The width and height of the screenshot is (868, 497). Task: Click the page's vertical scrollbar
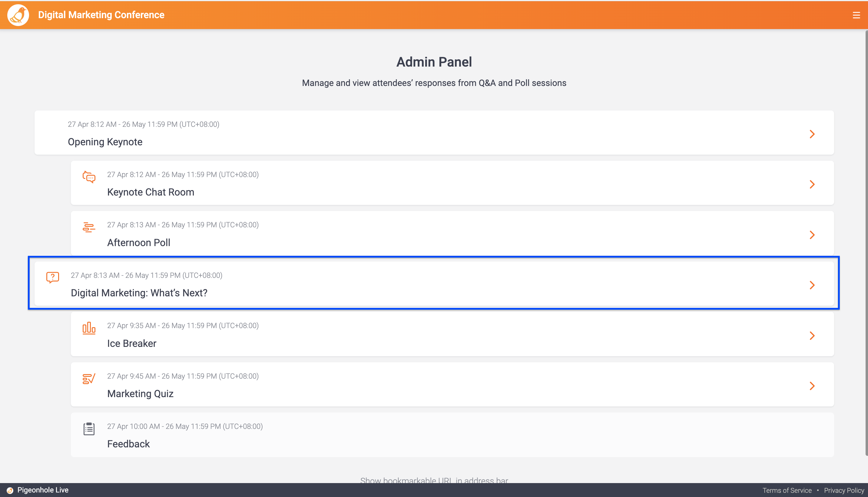point(866,243)
